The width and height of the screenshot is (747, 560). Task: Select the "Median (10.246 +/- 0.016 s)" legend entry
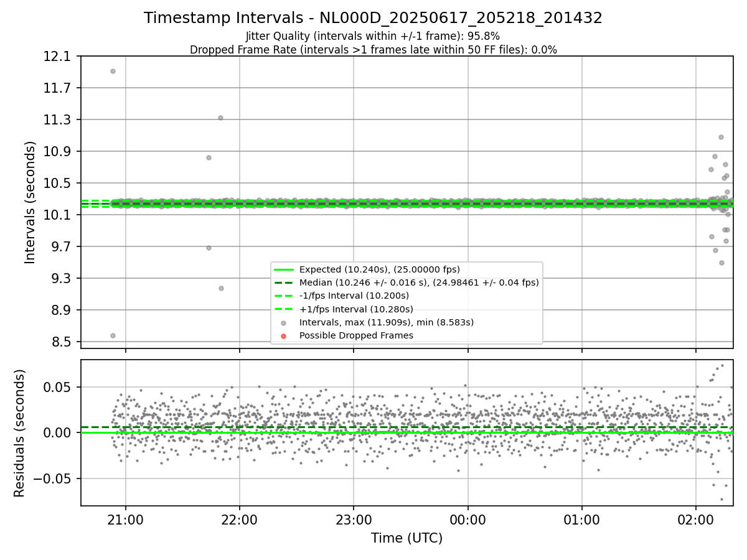pos(419,282)
